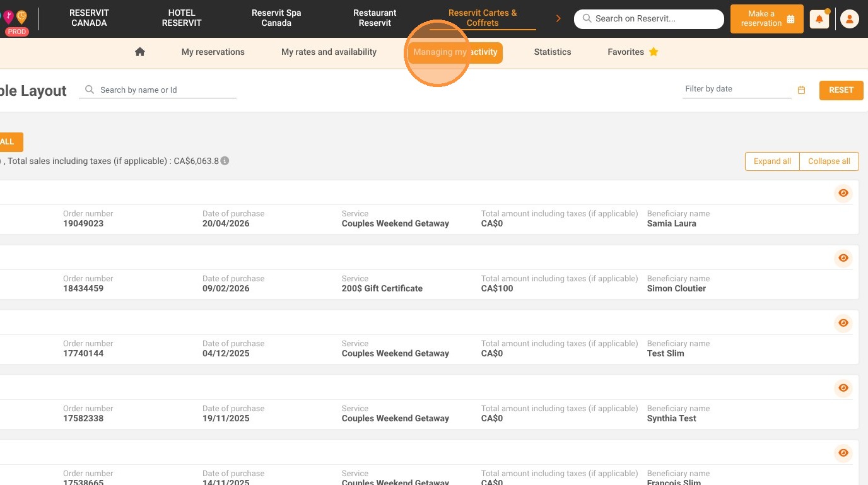The height and width of the screenshot is (485, 868).
Task: Expand all order cards
Action: click(x=772, y=161)
